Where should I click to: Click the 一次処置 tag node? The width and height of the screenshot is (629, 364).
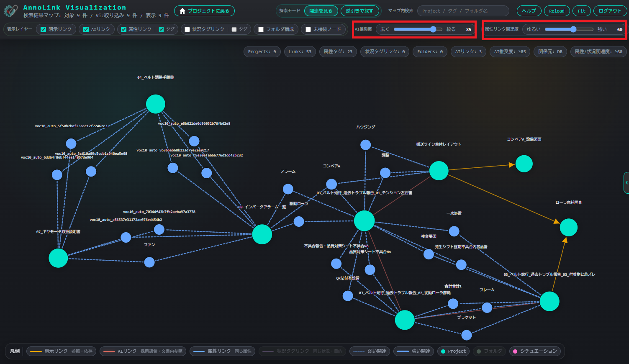coord(454,231)
